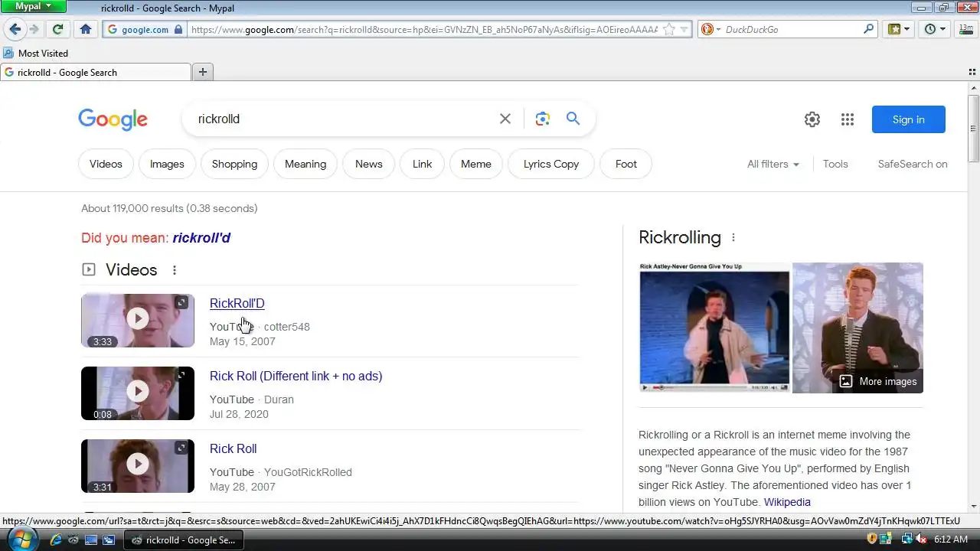The image size is (980, 551).
Task: Select the Shopping filter chip
Action: [x=234, y=164]
